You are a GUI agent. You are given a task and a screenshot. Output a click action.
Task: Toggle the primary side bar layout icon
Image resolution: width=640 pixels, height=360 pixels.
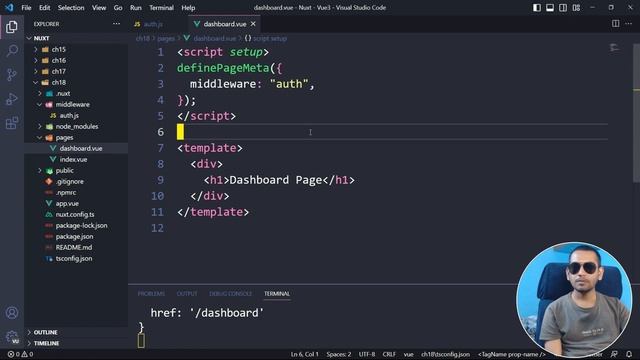point(537,8)
